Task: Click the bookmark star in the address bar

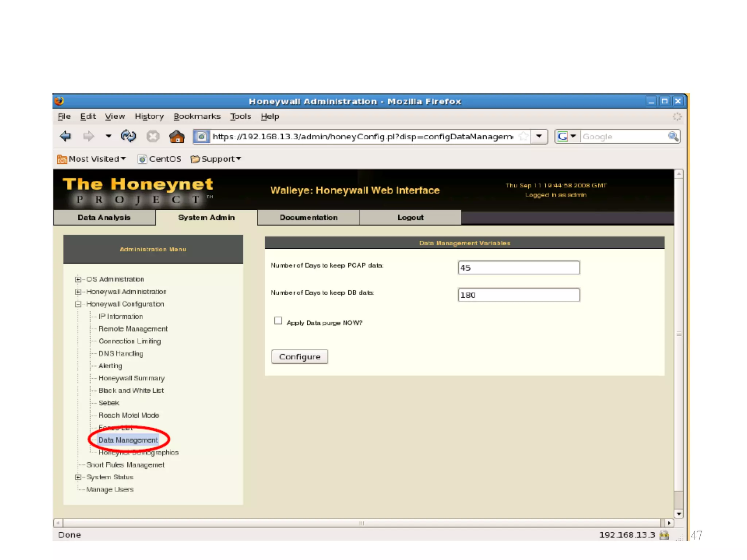Action: tap(523, 137)
